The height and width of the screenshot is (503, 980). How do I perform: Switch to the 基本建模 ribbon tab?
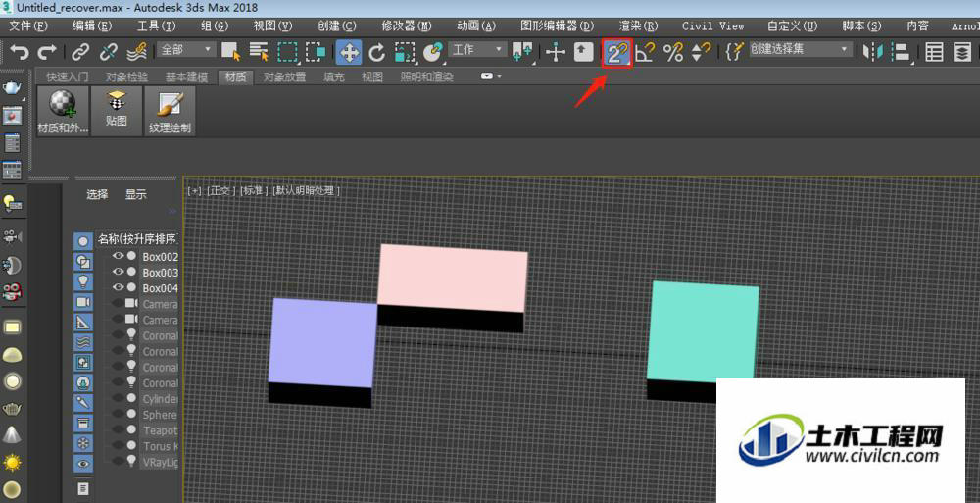pos(186,76)
